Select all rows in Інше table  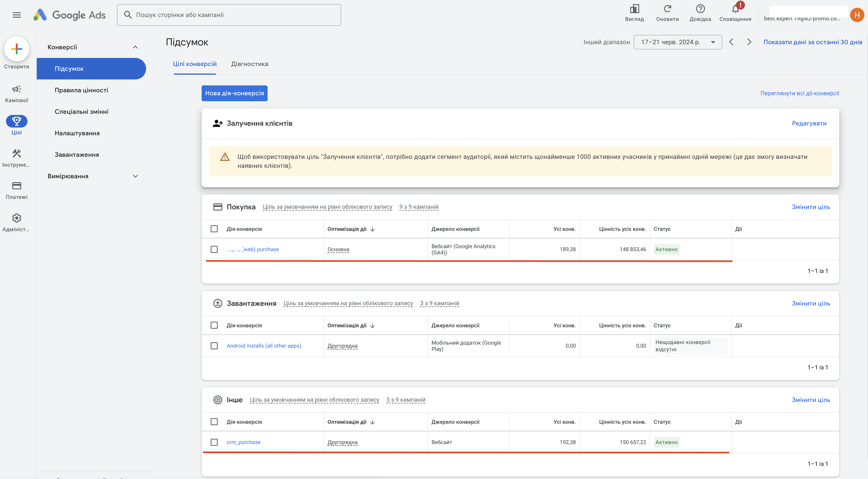tap(214, 422)
